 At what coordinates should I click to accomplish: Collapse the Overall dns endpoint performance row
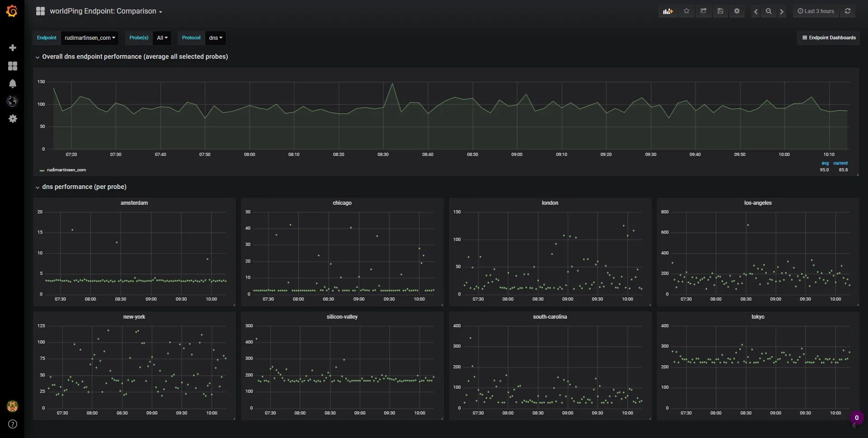pos(132,57)
